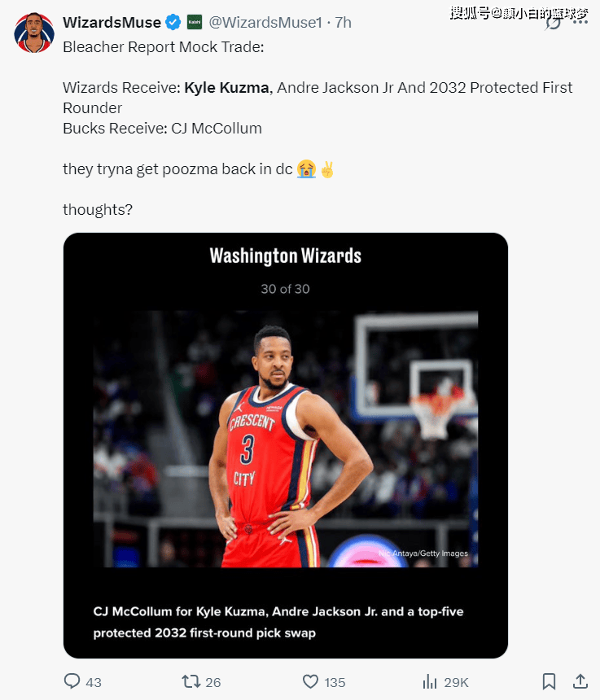View analytics via the bar chart icon
This screenshot has height=700, width=600.
(430, 682)
